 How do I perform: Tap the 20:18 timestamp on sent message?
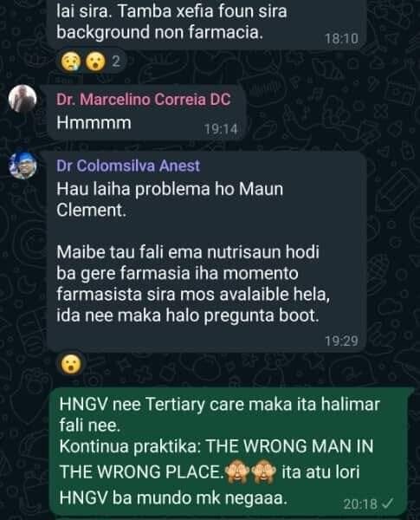360,504
